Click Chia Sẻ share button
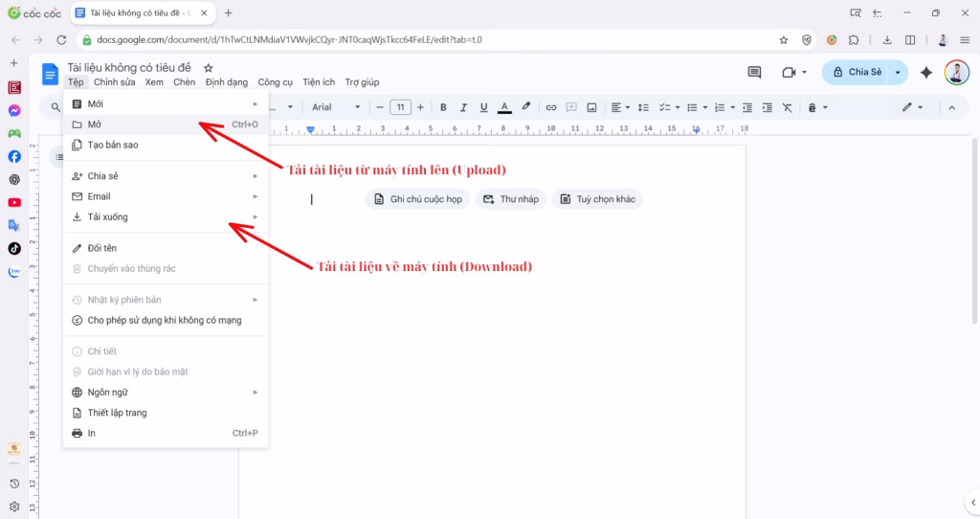The height and width of the screenshot is (519, 980). (857, 73)
